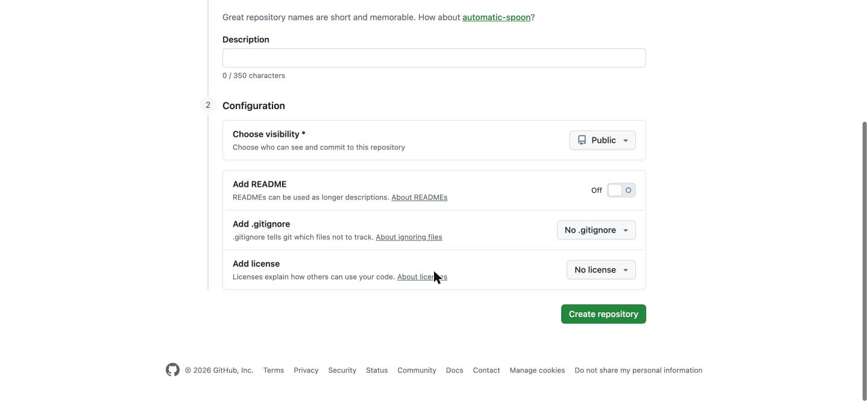Click the "Add license" label

pos(256,264)
